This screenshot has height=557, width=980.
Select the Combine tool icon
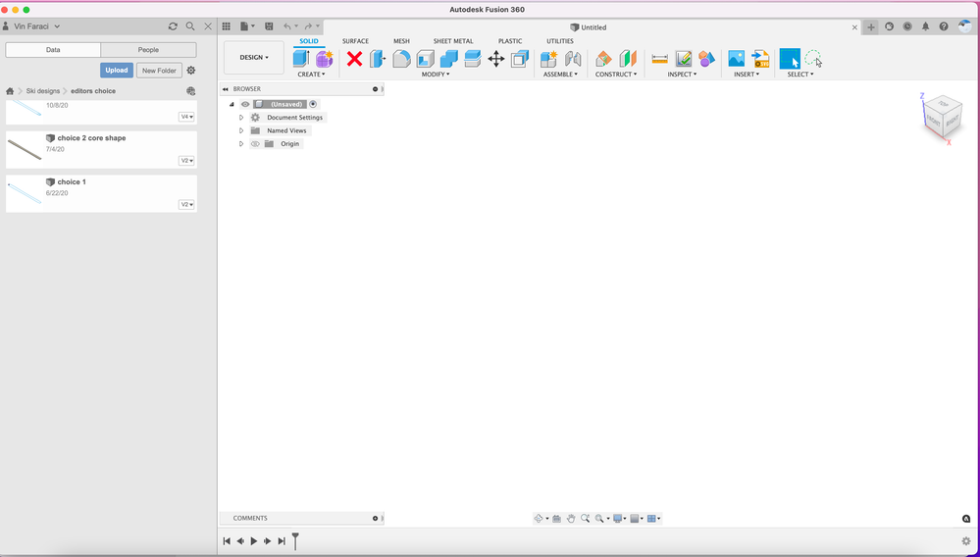[x=448, y=59]
